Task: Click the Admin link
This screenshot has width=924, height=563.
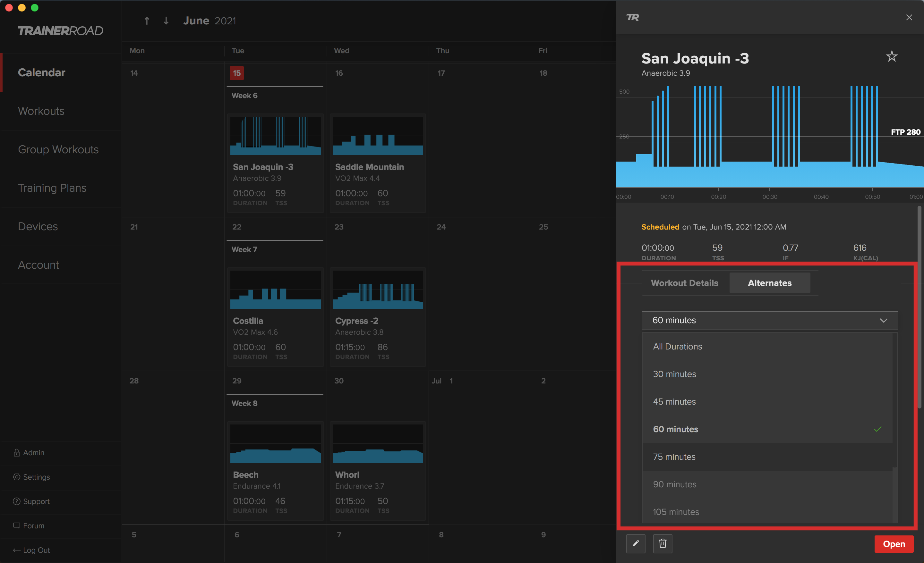Action: coord(34,452)
